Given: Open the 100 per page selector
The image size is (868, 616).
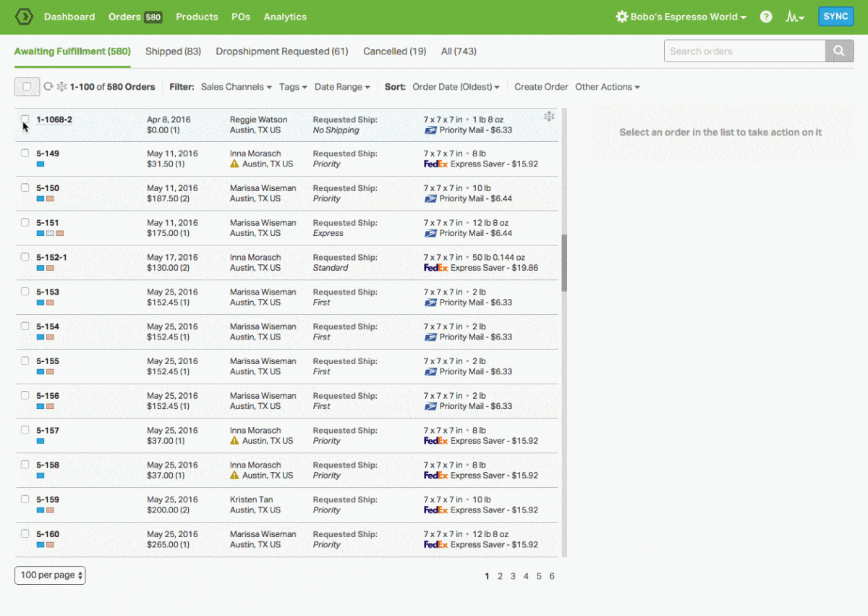Looking at the screenshot, I should tap(50, 575).
